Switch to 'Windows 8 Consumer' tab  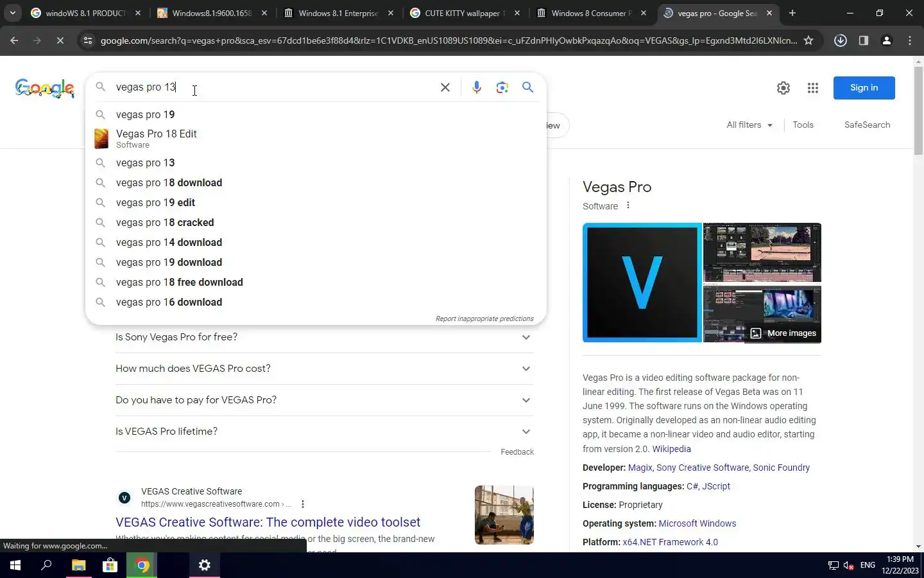[591, 13]
